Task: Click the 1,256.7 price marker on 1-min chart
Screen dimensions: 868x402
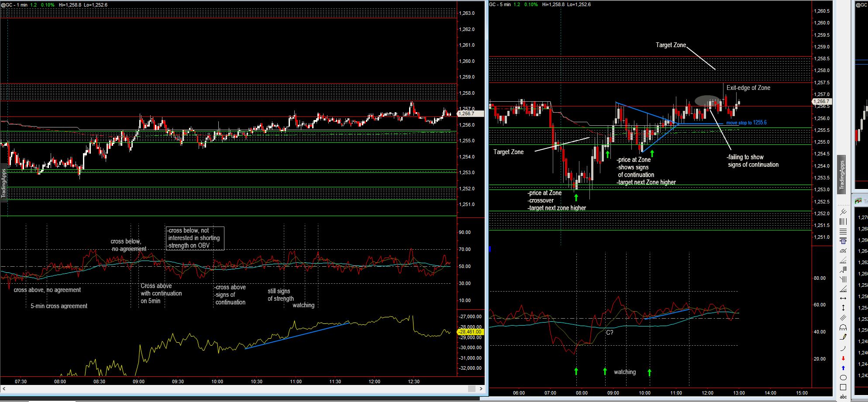Action: pyautogui.click(x=471, y=113)
